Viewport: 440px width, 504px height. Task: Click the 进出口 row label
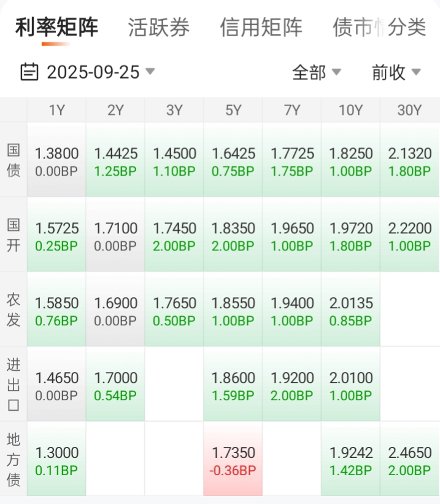[x=13, y=385]
